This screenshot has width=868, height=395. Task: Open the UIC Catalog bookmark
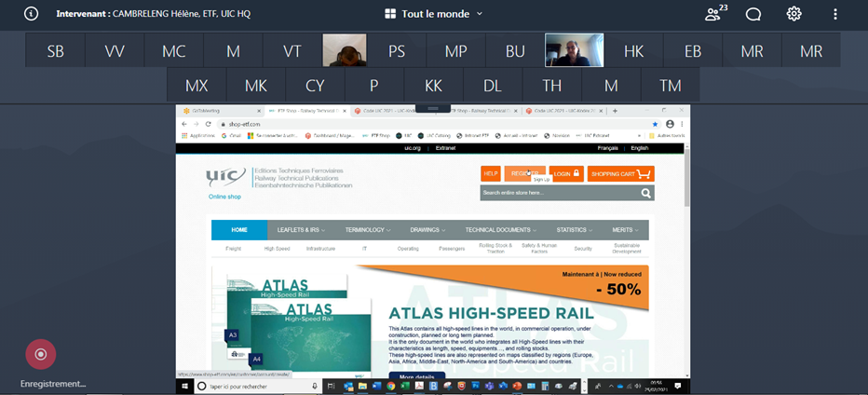(x=434, y=135)
